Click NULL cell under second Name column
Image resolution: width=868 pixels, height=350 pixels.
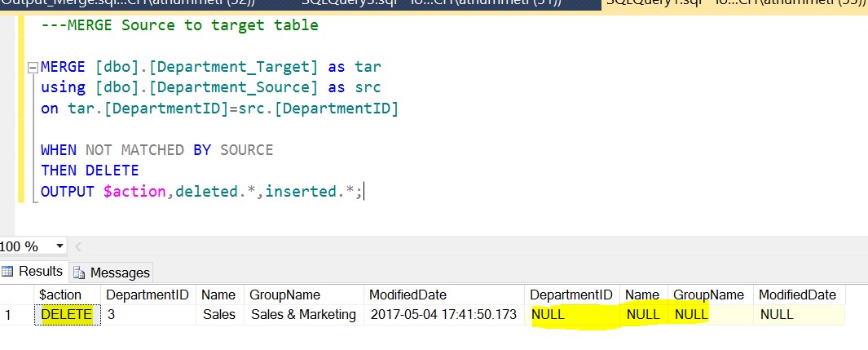644,315
